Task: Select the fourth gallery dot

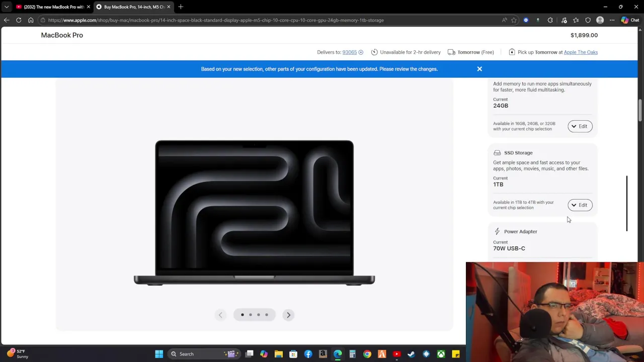Action: [x=267, y=315]
